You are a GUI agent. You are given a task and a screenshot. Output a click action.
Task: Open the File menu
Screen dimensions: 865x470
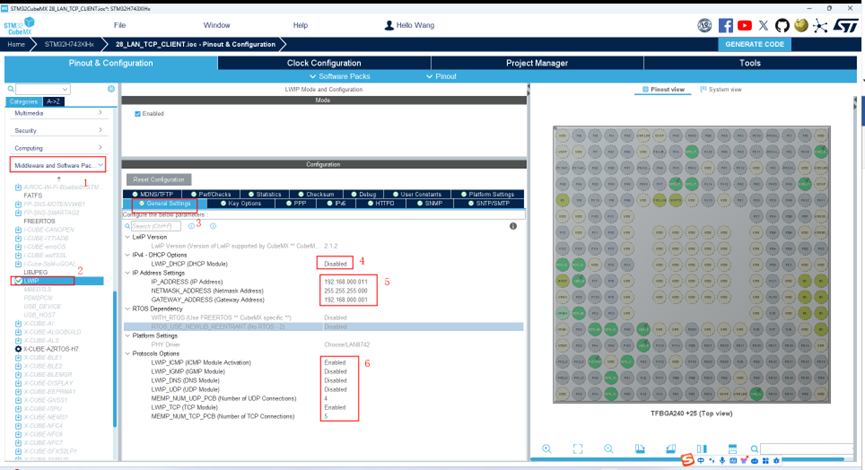click(x=120, y=25)
